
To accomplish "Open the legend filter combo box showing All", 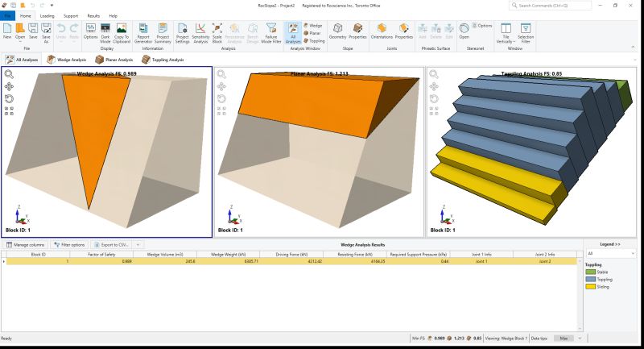I will 610,254.
